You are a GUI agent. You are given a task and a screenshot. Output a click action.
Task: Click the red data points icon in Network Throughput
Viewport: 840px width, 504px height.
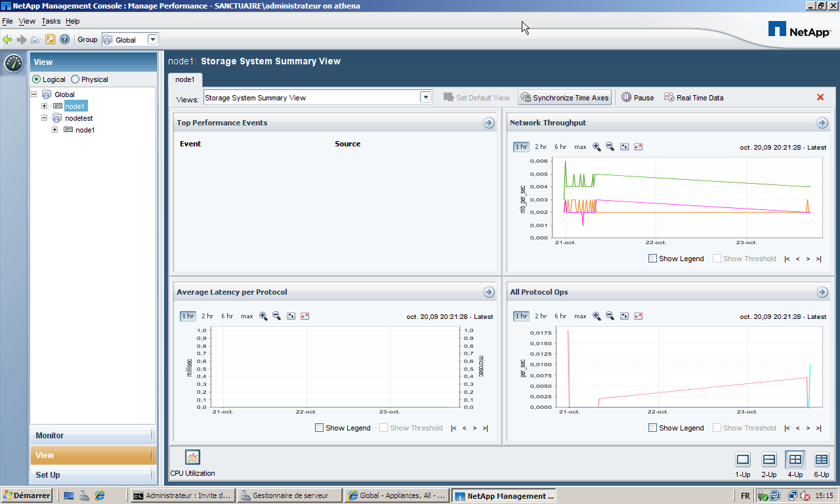pos(638,147)
